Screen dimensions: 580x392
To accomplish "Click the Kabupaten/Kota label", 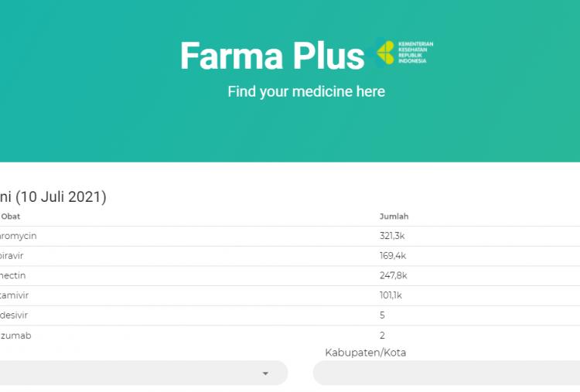I will (365, 353).
